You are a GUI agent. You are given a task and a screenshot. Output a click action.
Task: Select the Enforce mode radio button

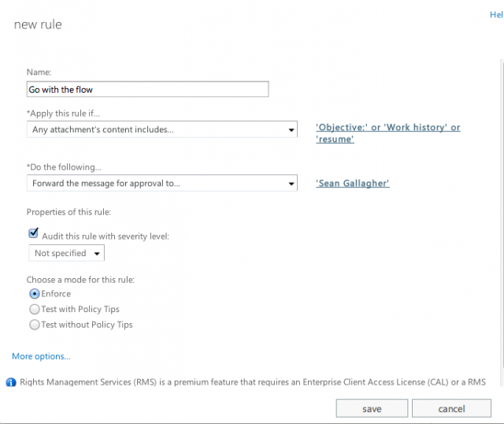(35, 294)
